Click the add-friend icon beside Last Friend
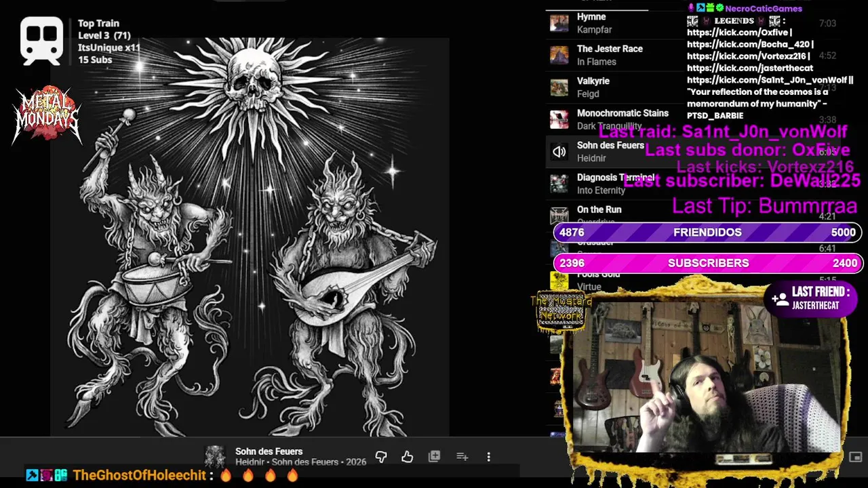Image resolution: width=868 pixels, height=488 pixels. point(780,299)
